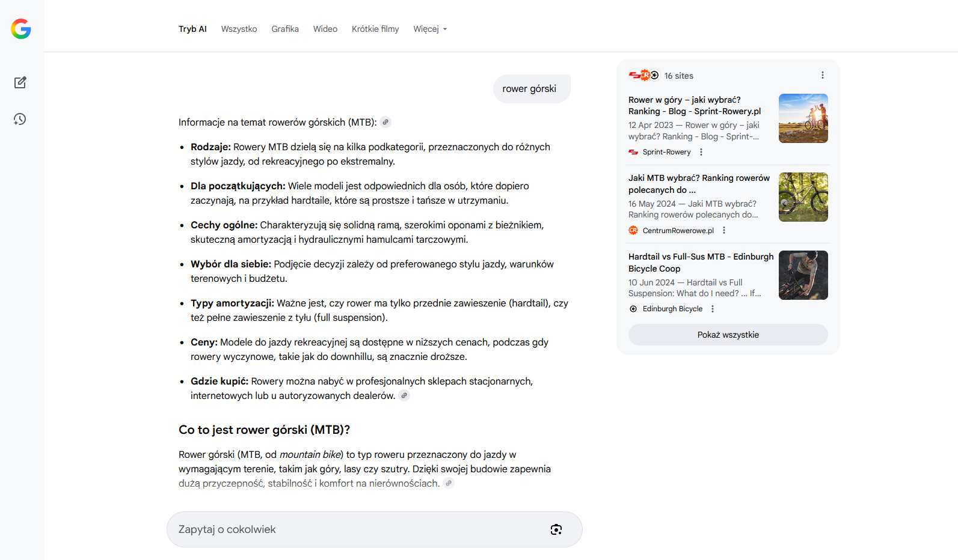The image size is (958, 560).
Task: Click the 'CentrumRowerowe.pl' source name
Action: (678, 231)
